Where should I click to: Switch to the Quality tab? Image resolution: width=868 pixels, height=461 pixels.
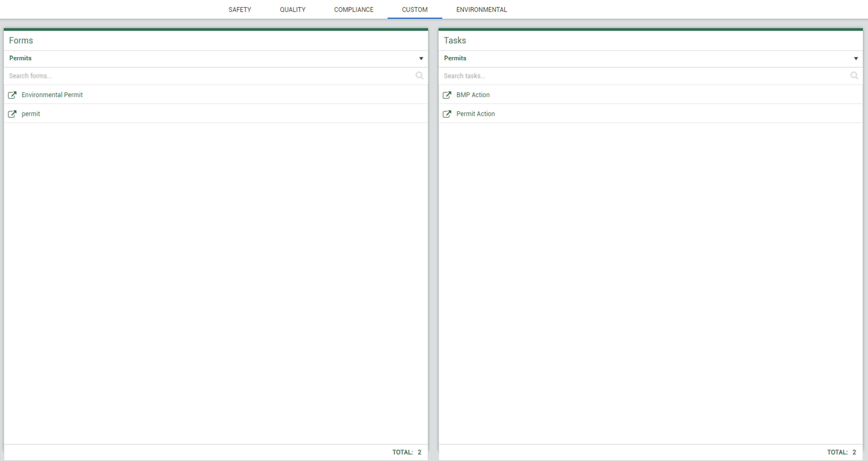tap(292, 10)
